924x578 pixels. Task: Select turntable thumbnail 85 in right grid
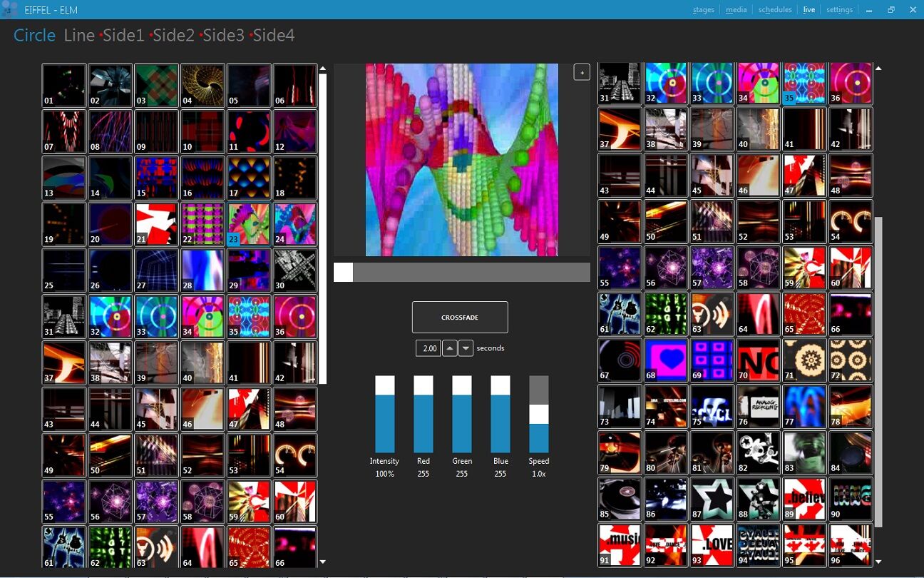tap(620, 500)
